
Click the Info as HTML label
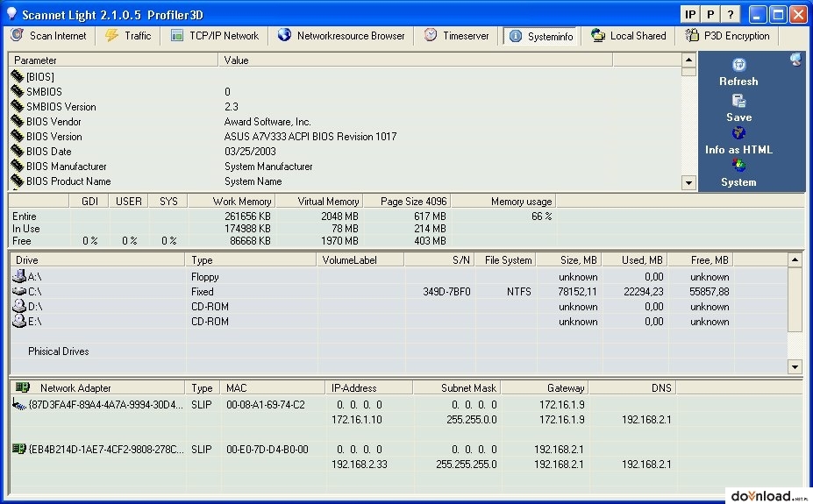[738, 150]
